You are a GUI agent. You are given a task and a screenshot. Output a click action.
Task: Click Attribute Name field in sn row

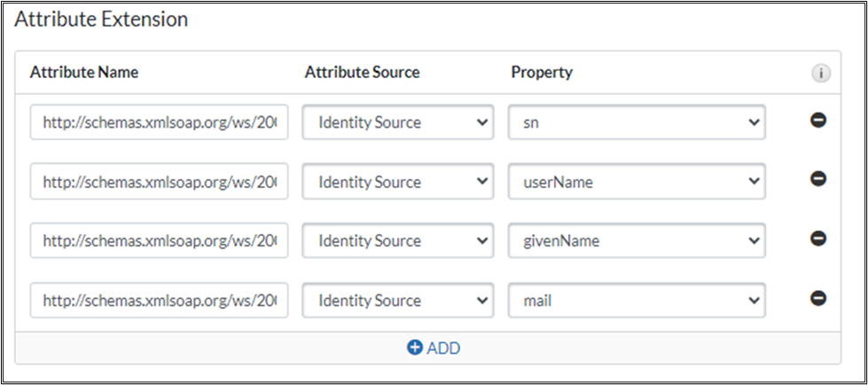(160, 123)
